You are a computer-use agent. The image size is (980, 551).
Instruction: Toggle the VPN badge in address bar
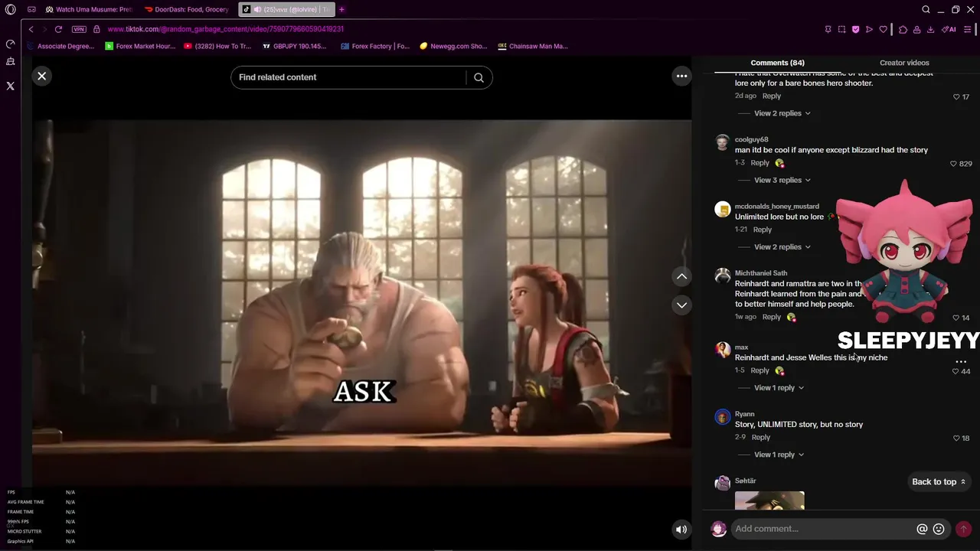click(79, 29)
